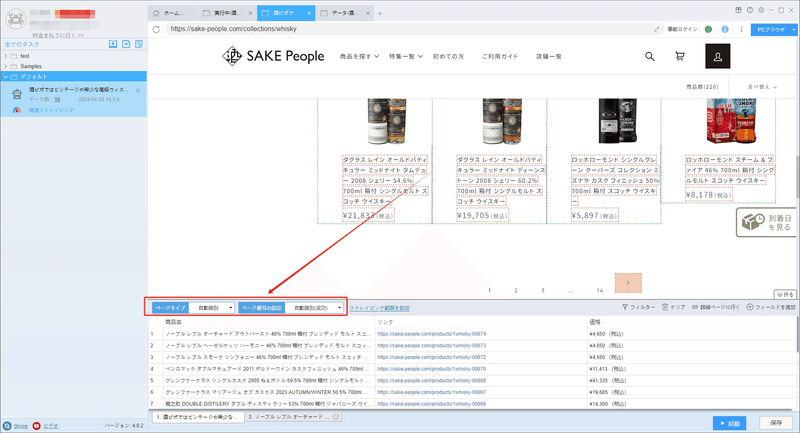Viewport: 800px width, 433px height.
Task: Close the active blue 酒ビポ tab
Action: 309,13
